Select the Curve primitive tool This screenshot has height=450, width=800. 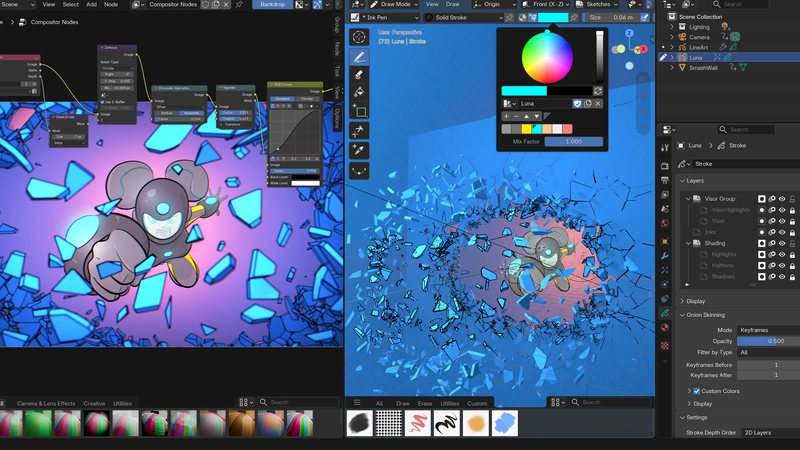click(359, 170)
